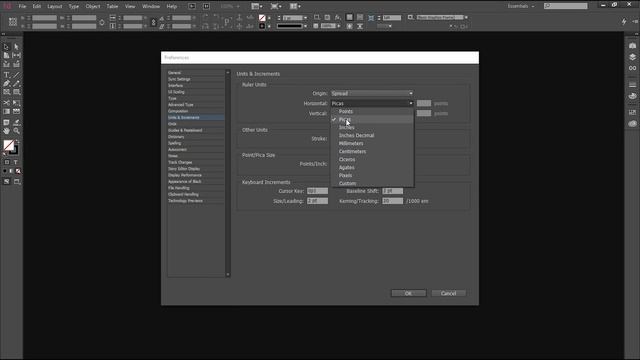
Task: Select the Zoom tool
Action: [x=16, y=131]
